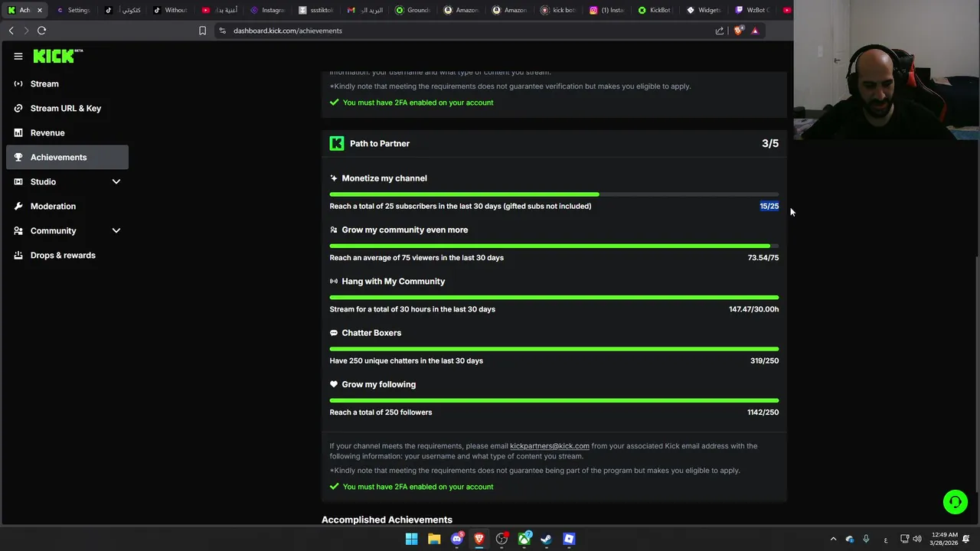Click the Brave Rewards triangle icon
This screenshot has height=551, width=980.
(755, 31)
